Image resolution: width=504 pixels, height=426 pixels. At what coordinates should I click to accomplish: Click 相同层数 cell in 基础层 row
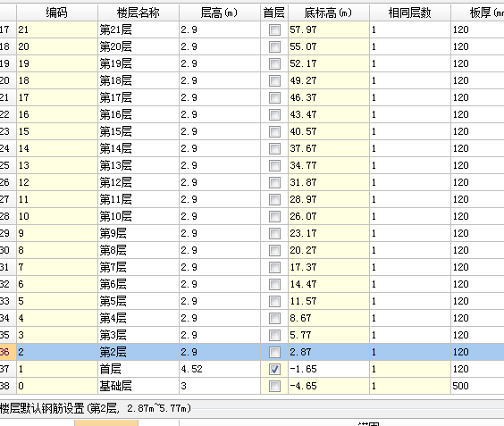click(410, 386)
